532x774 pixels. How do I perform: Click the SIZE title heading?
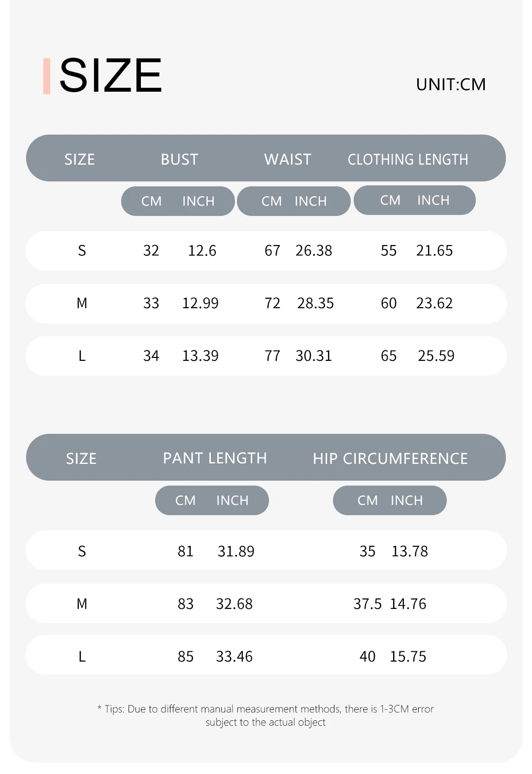(x=110, y=75)
